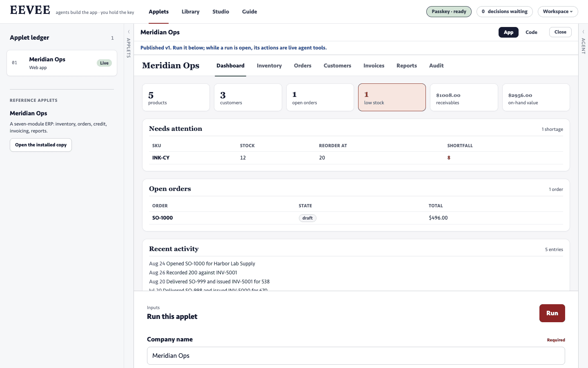Viewport: 588px width, 368px height.
Task: Open the Studio top menu
Action: [220, 11]
